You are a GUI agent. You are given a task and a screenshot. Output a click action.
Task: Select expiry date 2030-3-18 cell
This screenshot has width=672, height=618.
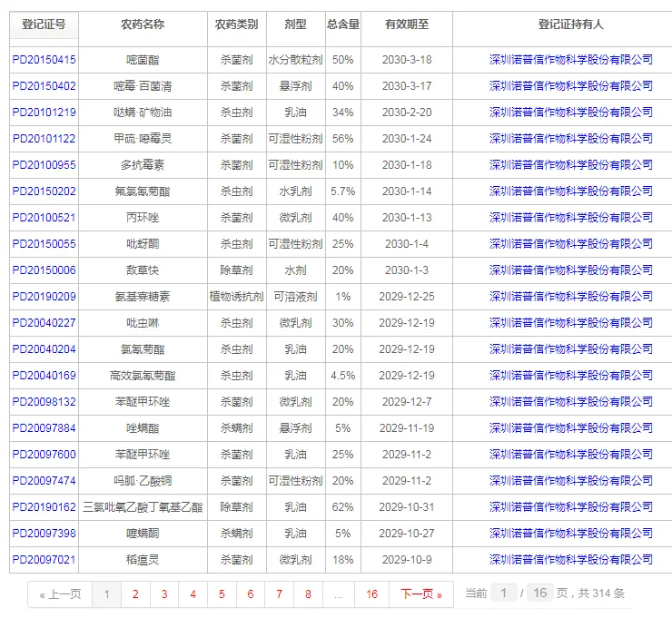[407, 60]
